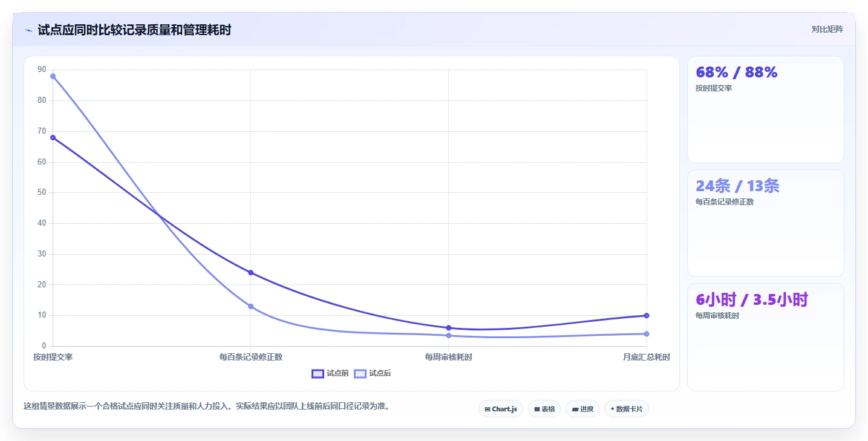Select 试点前 point for 每百条记录修正数
868x441 pixels.
click(250, 272)
